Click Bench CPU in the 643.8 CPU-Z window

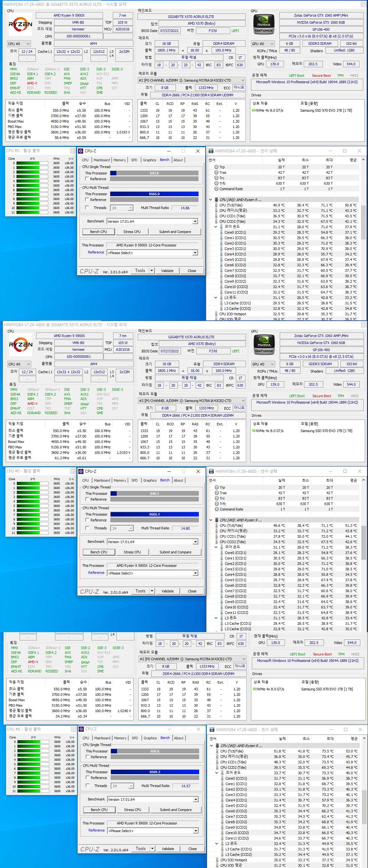[98, 232]
